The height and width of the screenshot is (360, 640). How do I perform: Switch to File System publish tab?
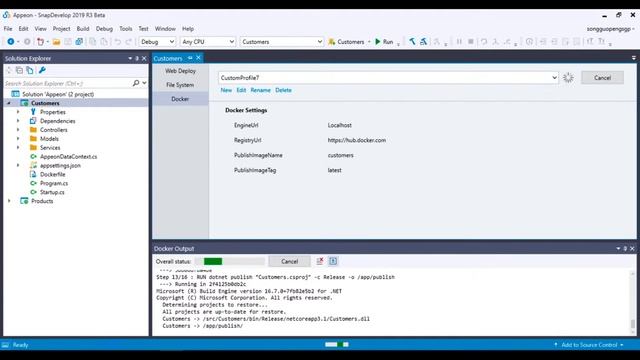click(180, 85)
